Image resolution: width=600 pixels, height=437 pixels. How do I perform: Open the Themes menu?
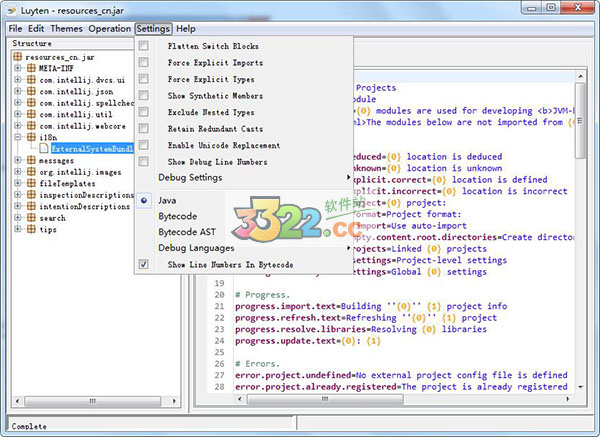[66, 29]
